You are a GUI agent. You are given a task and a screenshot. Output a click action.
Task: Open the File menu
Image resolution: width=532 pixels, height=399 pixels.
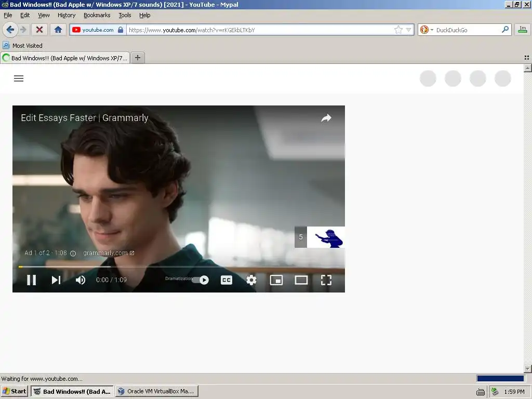(8, 15)
